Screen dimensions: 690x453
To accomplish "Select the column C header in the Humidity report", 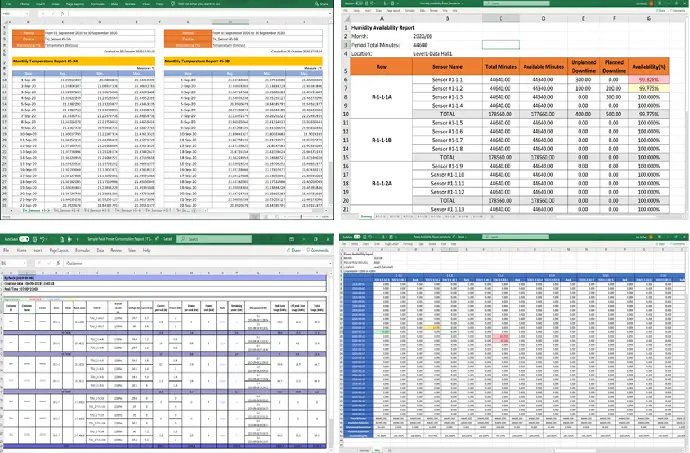I will pyautogui.click(x=499, y=18).
